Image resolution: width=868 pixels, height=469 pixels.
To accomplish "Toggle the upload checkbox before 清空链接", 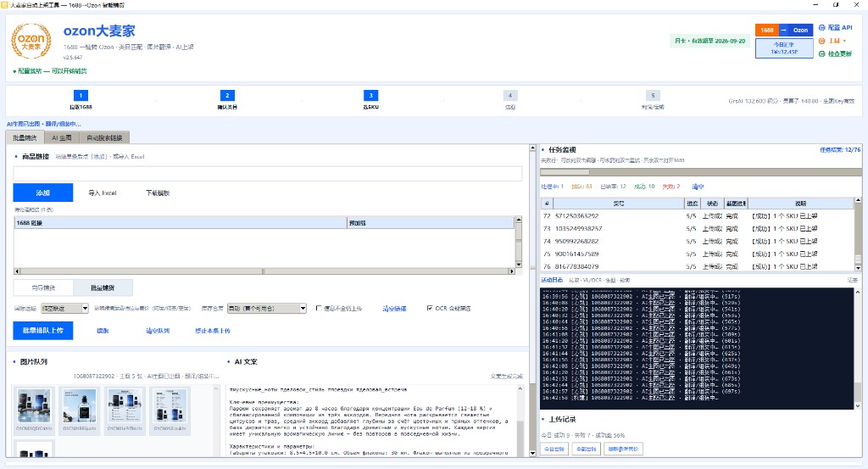I will pyautogui.click(x=319, y=309).
